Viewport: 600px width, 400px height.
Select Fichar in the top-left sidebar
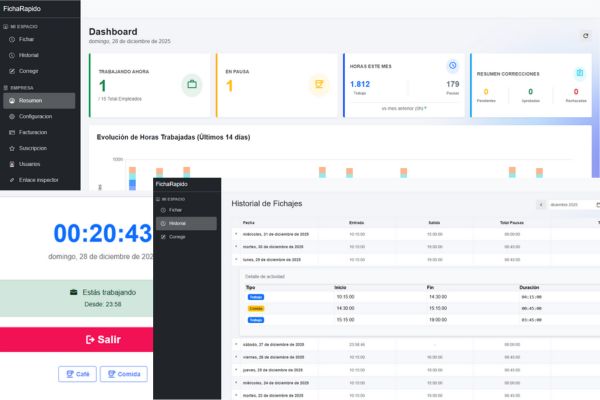point(29,39)
